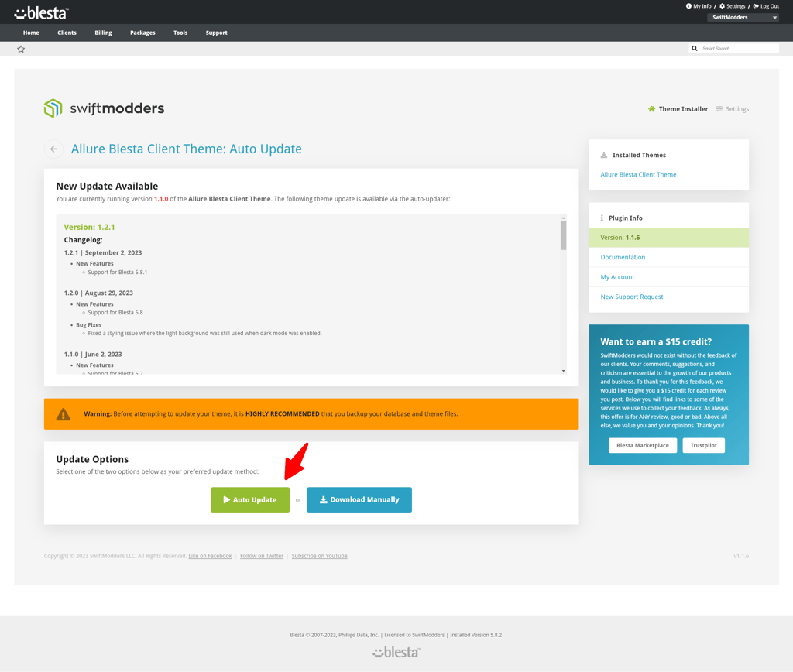Click the favorites star icon
This screenshot has height=672, width=793.
click(x=21, y=49)
